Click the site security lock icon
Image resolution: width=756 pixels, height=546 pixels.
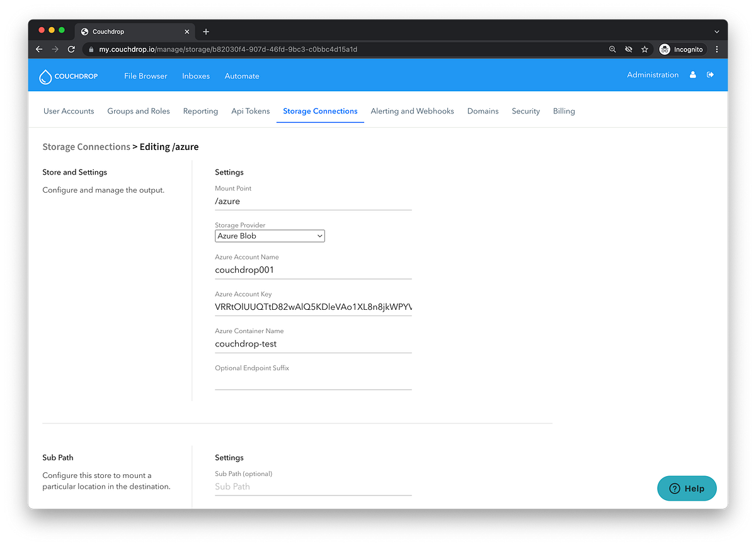click(91, 48)
